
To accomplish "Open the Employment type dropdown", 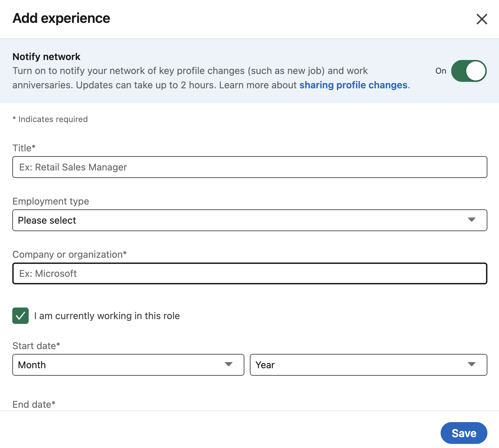I will click(249, 220).
